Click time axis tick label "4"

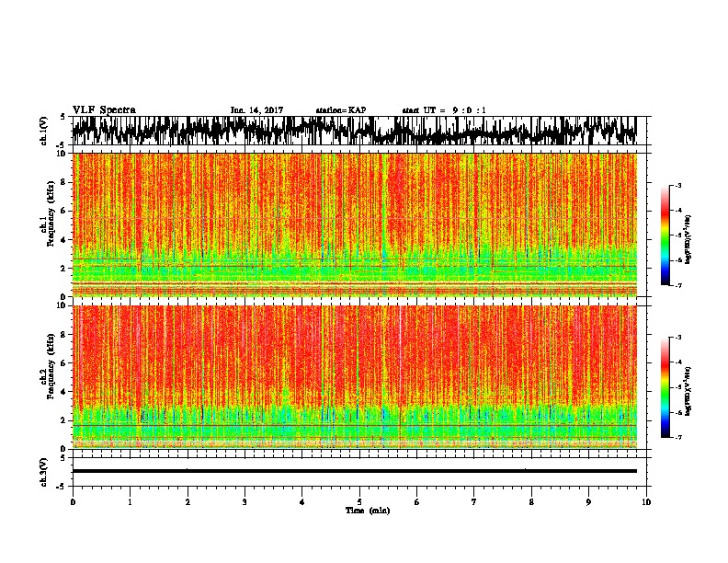302,502
